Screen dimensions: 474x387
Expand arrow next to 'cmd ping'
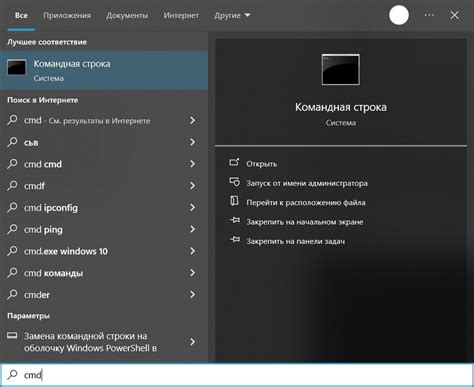(192, 229)
